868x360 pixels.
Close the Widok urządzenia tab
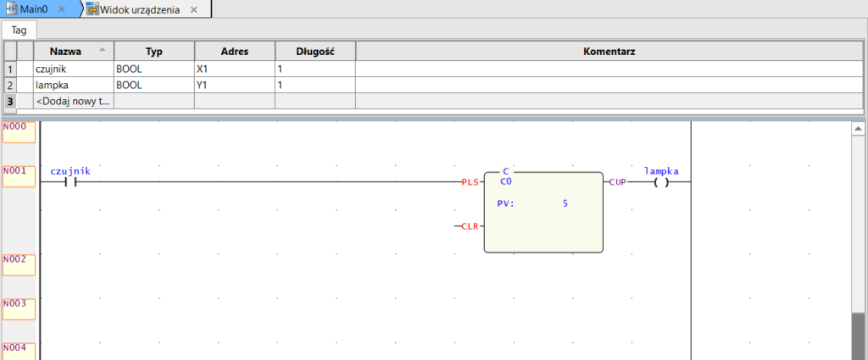click(x=193, y=9)
